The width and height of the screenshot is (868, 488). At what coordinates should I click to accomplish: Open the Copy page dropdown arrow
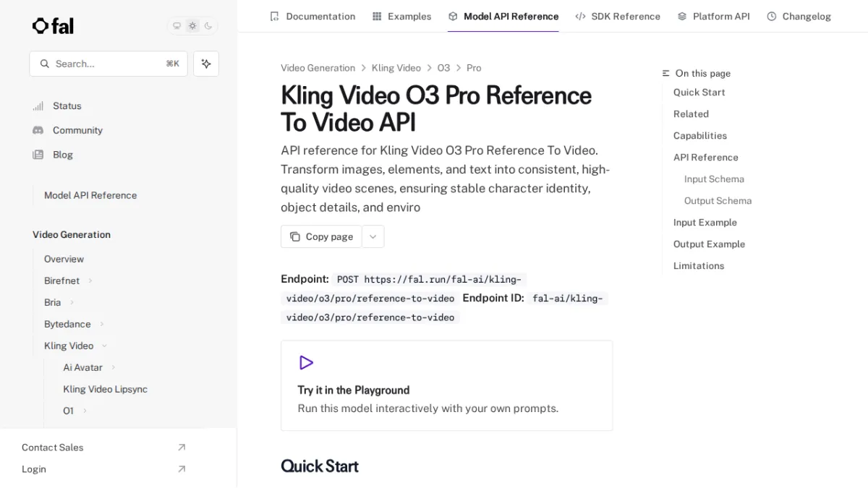(373, 236)
